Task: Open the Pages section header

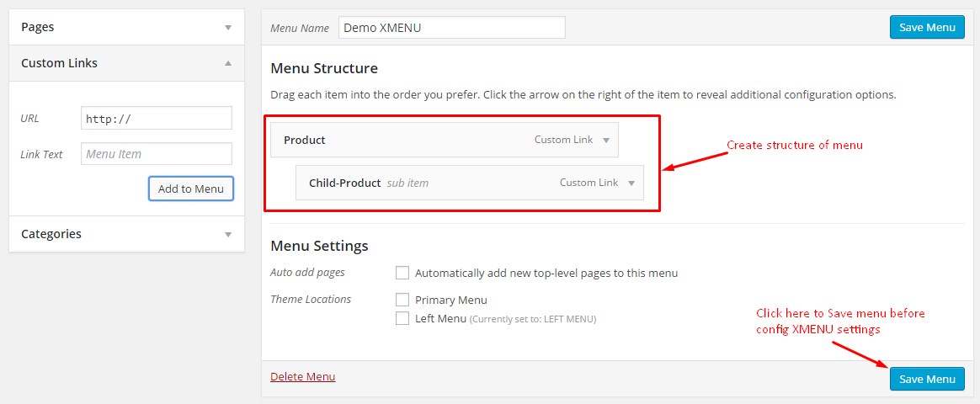Action: tap(126, 28)
